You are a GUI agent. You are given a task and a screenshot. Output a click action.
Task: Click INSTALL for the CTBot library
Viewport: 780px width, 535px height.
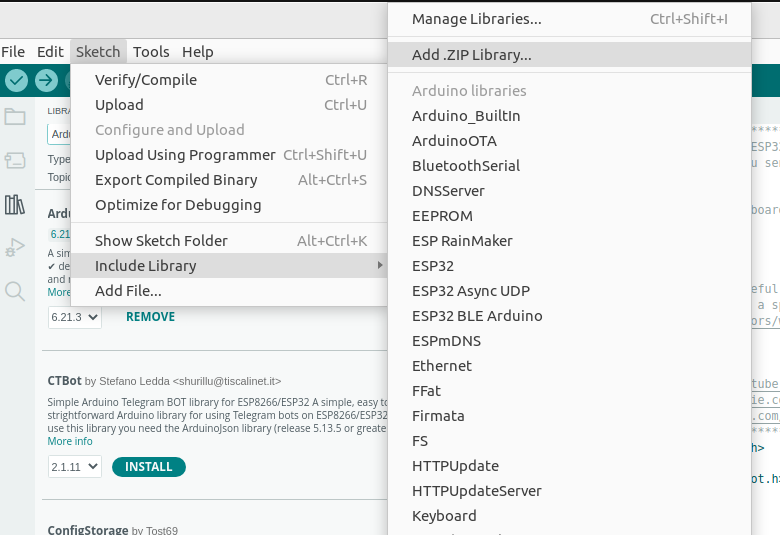click(x=149, y=467)
